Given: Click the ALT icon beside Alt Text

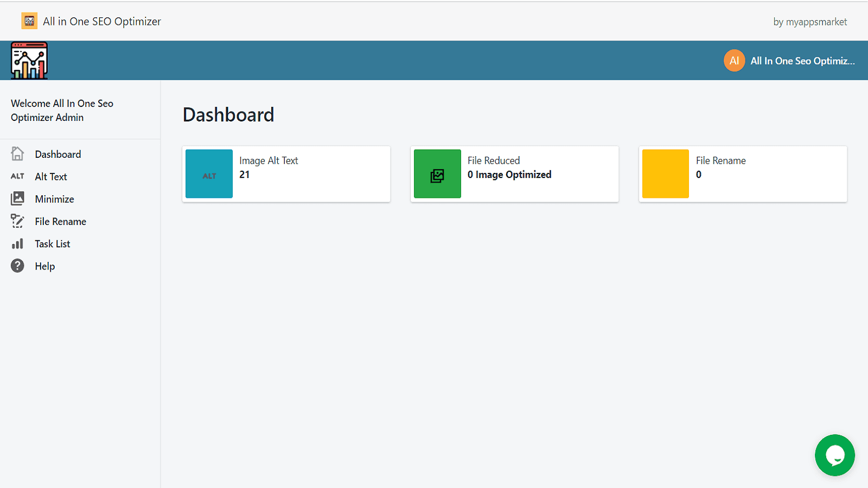Looking at the screenshot, I should pos(17,176).
